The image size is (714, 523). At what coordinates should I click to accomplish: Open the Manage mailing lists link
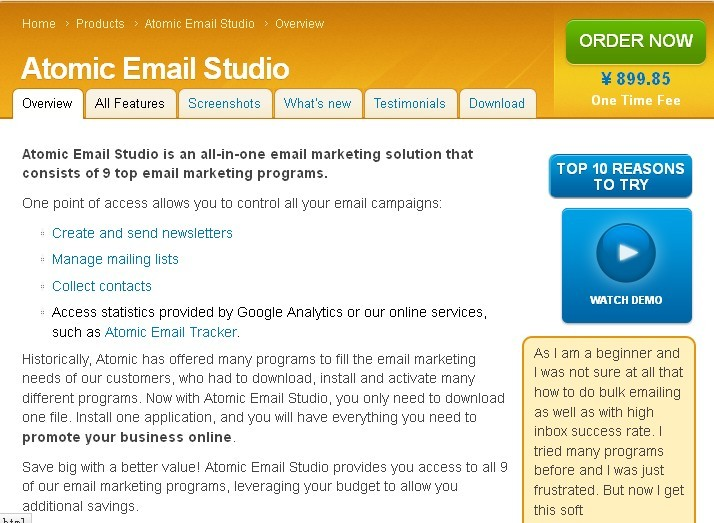point(115,259)
